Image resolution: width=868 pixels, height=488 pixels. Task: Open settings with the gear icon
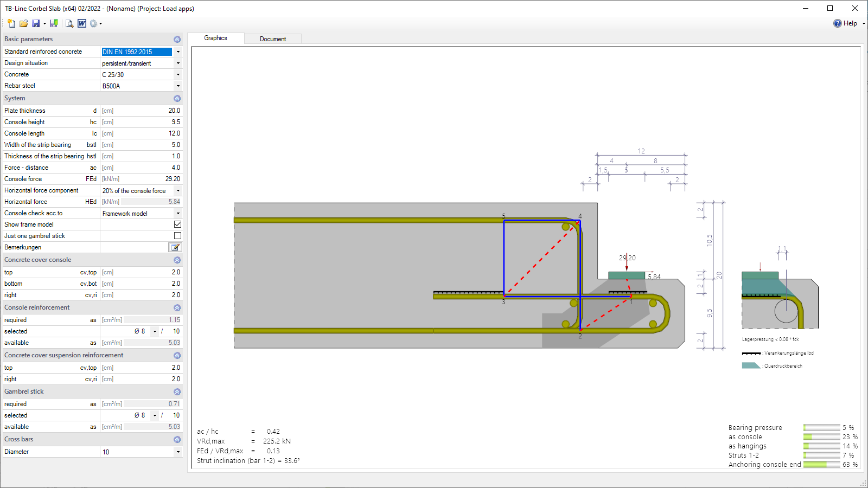[x=93, y=23]
